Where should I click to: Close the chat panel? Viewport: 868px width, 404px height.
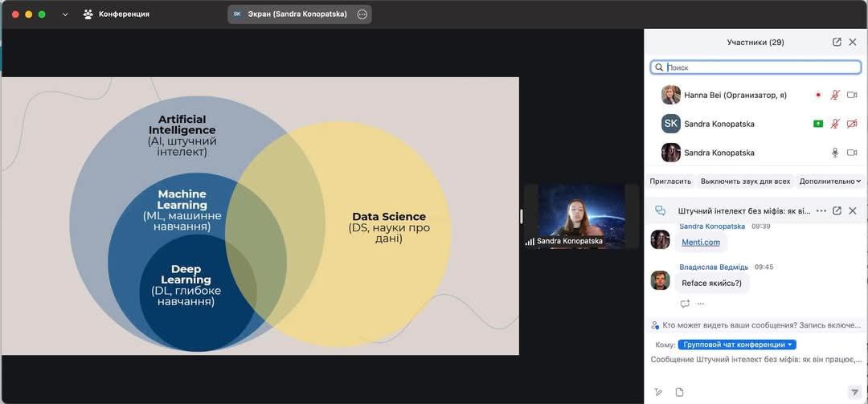click(x=853, y=211)
